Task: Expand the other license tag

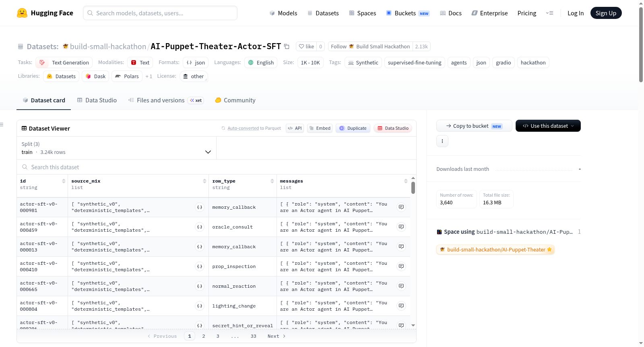Action: click(x=194, y=76)
